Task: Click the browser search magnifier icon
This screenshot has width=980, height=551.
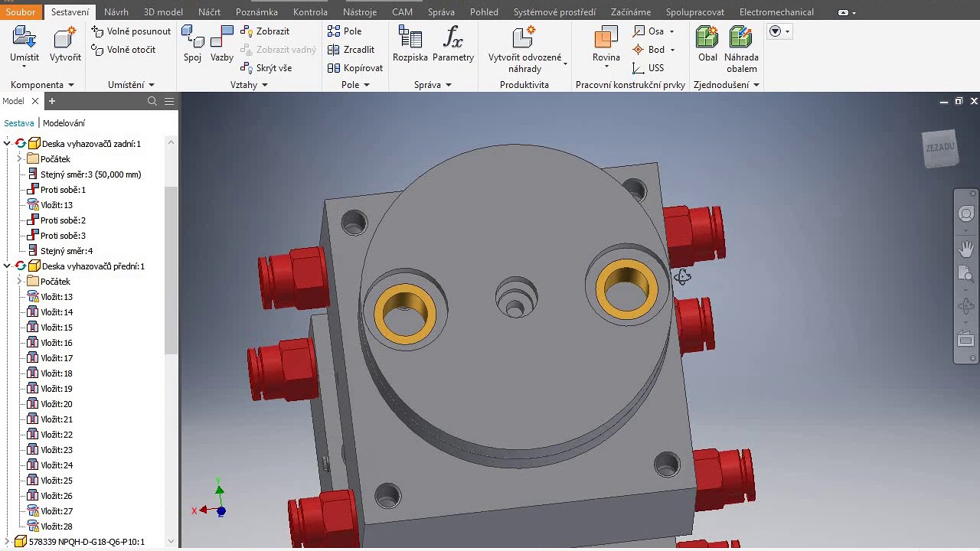Action: pos(152,101)
